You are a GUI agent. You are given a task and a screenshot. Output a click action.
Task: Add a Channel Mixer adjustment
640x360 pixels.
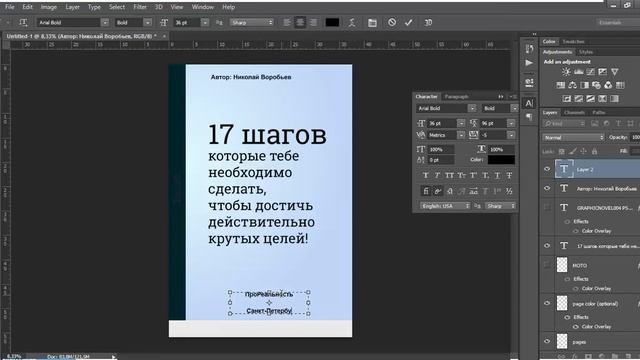[608, 85]
